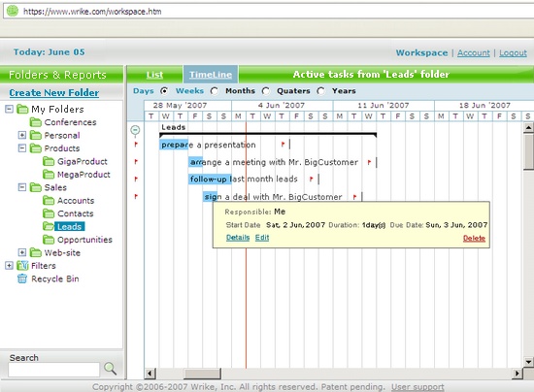Viewport: 534px width, 392px height.
Task: Click left red flag of 'prepare a presentation' row
Action: point(136,145)
